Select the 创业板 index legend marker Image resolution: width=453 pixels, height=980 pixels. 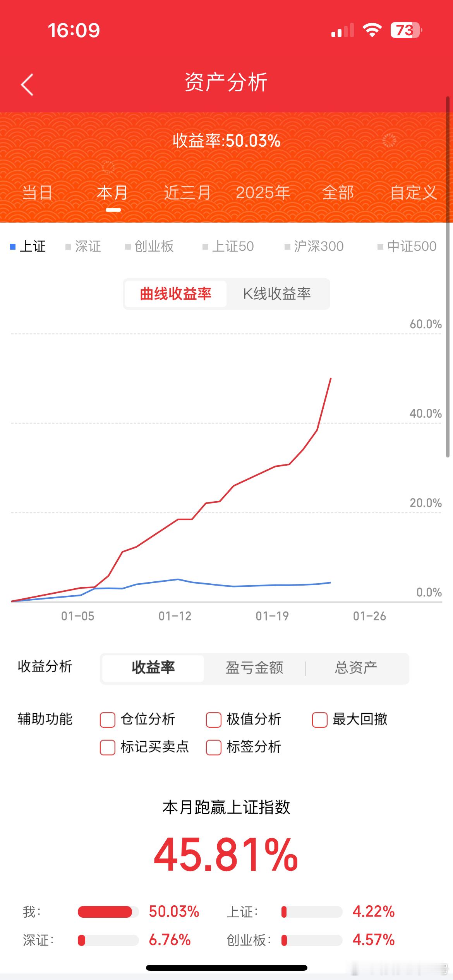[127, 246]
